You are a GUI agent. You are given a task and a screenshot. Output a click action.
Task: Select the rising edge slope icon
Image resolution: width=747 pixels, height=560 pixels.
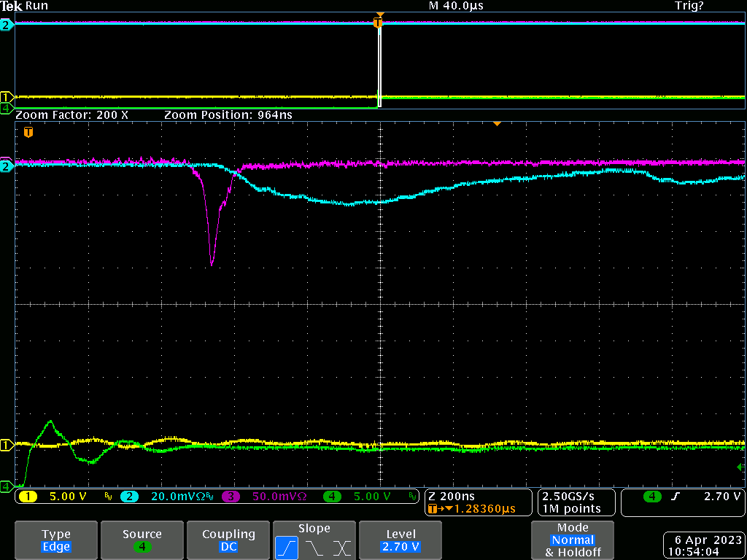point(286,548)
